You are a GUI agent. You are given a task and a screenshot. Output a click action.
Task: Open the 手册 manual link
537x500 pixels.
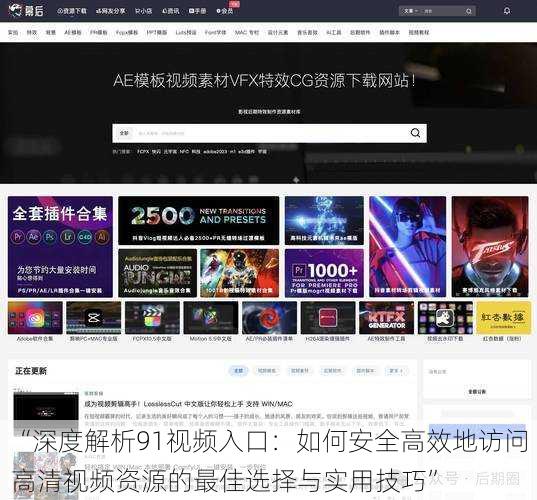point(198,11)
